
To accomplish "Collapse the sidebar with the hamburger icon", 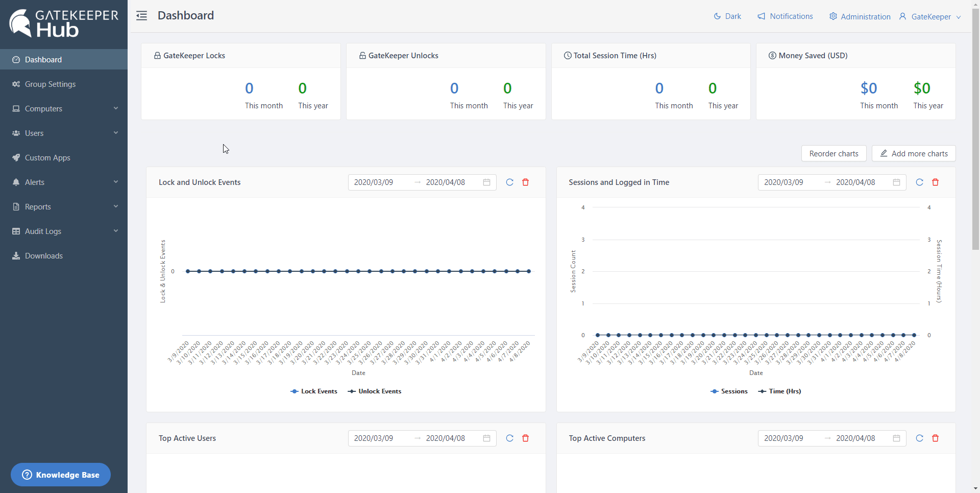I will tap(141, 16).
